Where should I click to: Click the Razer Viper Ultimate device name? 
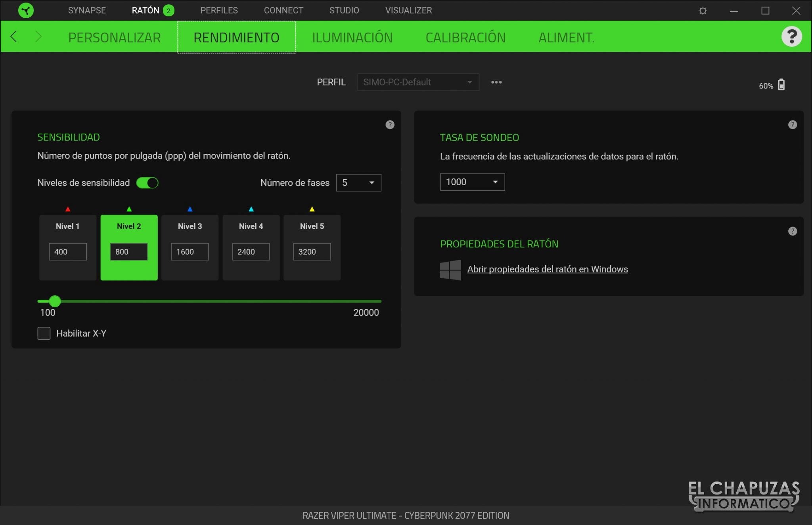[406, 515]
